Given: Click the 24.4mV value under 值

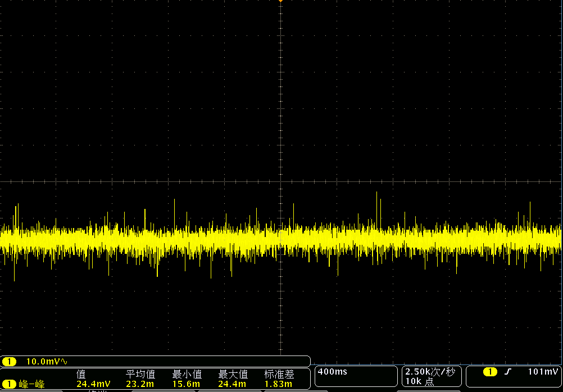Looking at the screenshot, I should coord(93,385).
